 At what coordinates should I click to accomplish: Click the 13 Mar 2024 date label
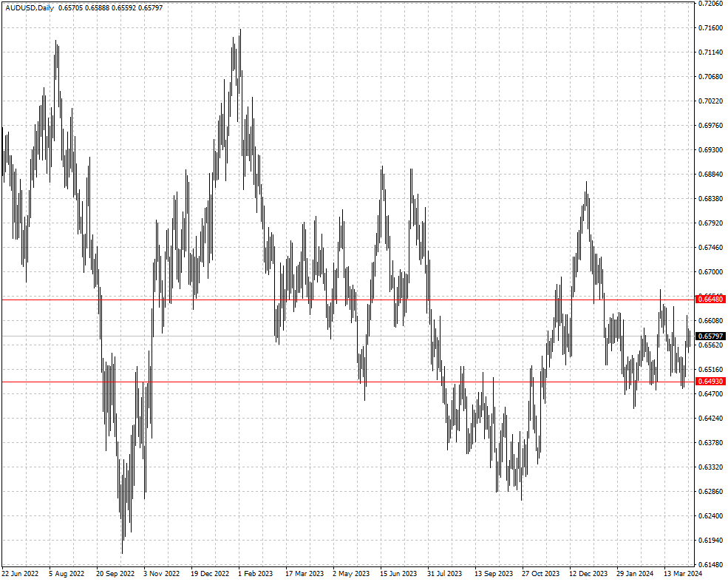682,574
